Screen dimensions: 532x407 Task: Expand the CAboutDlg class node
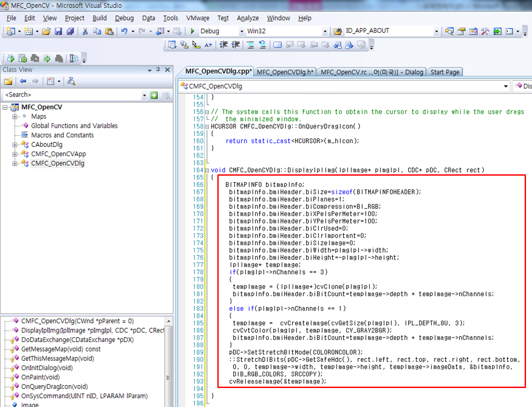(15, 145)
